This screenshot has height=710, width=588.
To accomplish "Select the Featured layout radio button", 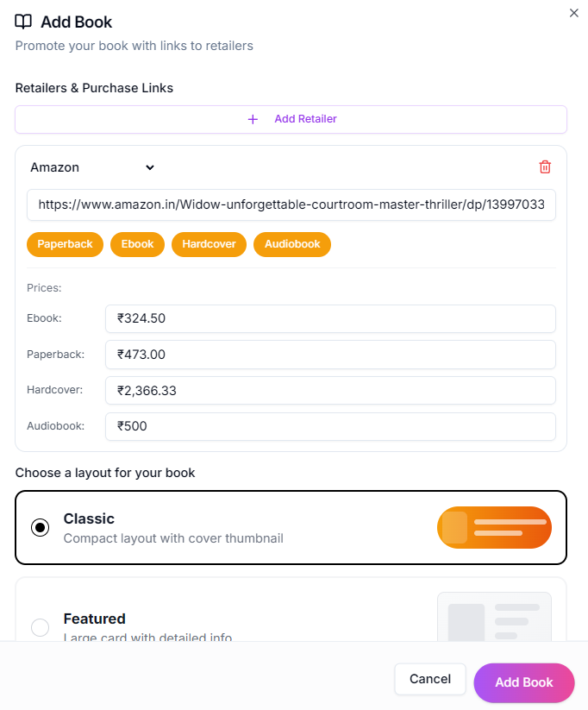I will 41,627.
